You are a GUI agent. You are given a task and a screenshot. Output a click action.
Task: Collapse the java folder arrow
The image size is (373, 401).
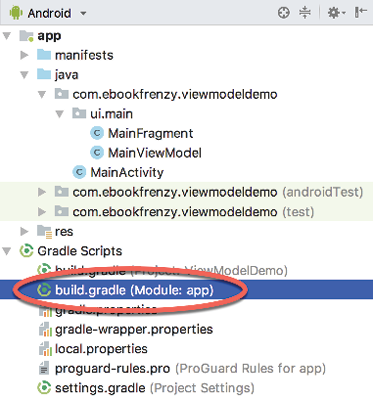[24, 75]
